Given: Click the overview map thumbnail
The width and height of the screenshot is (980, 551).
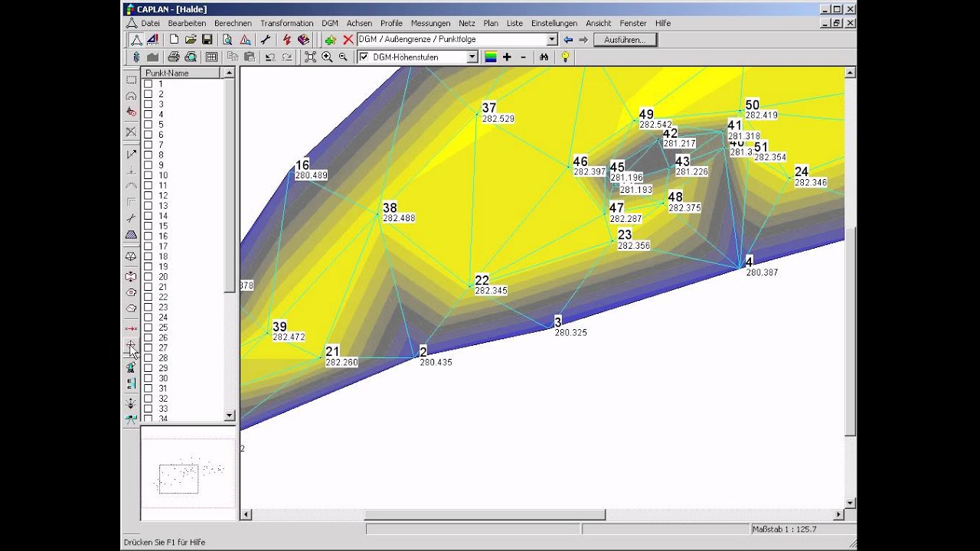Looking at the screenshot, I should tap(188, 474).
